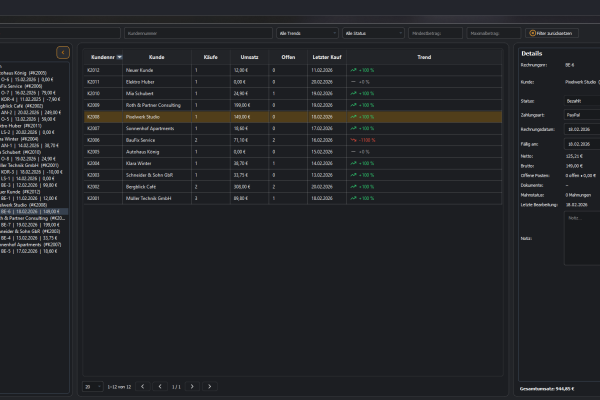
Task: Select the BauFix Service name cell
Action: 157,140
